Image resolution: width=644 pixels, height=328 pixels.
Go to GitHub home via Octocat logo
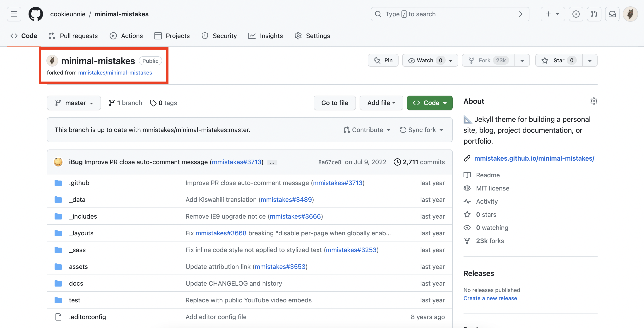pyautogui.click(x=36, y=14)
